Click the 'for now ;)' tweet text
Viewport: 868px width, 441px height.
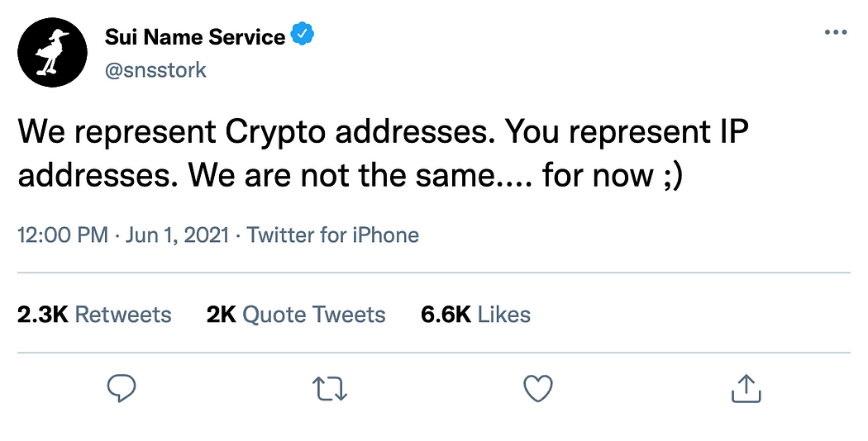613,177
